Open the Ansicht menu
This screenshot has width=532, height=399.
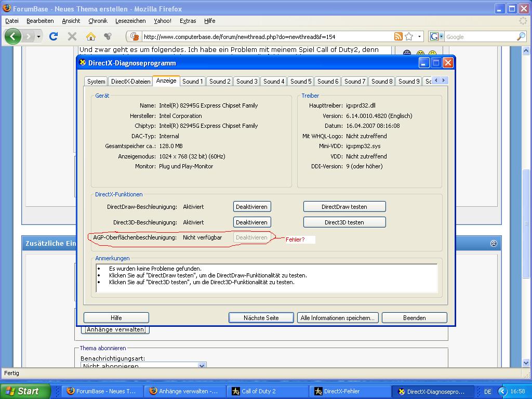point(71,21)
